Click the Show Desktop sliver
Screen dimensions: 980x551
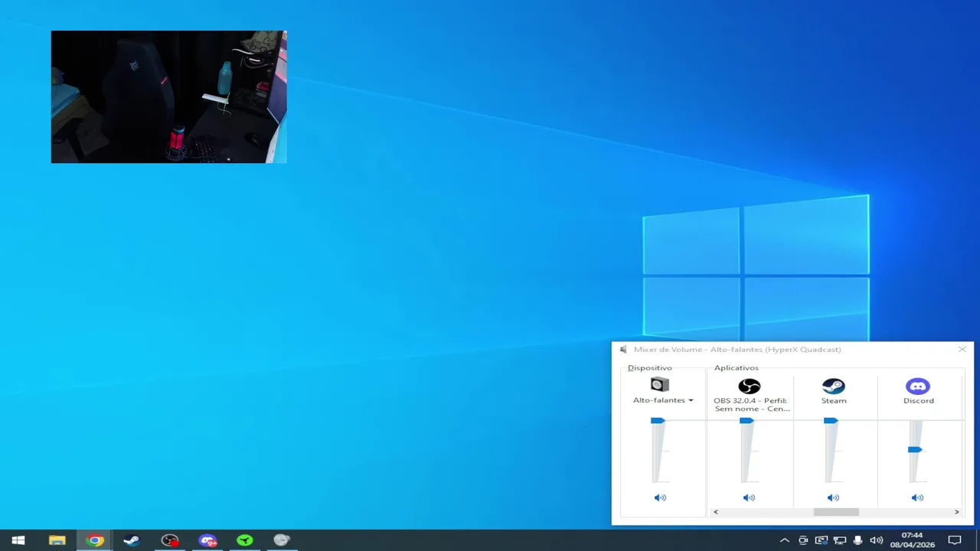click(978, 540)
